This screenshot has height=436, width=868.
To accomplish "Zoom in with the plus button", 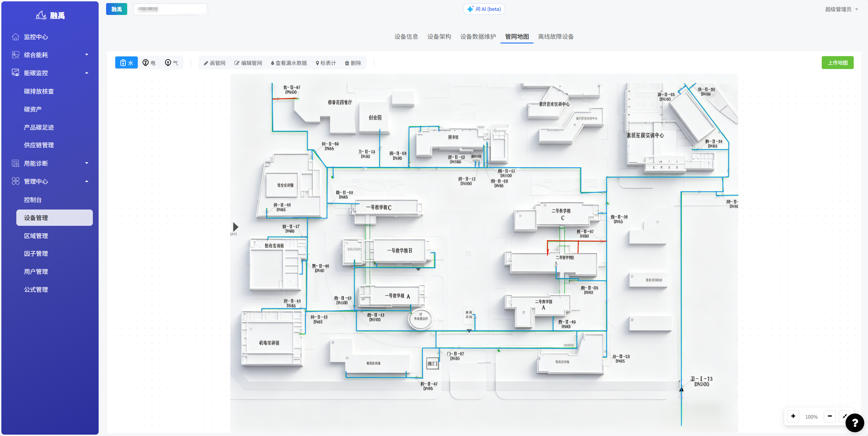I will coord(793,416).
